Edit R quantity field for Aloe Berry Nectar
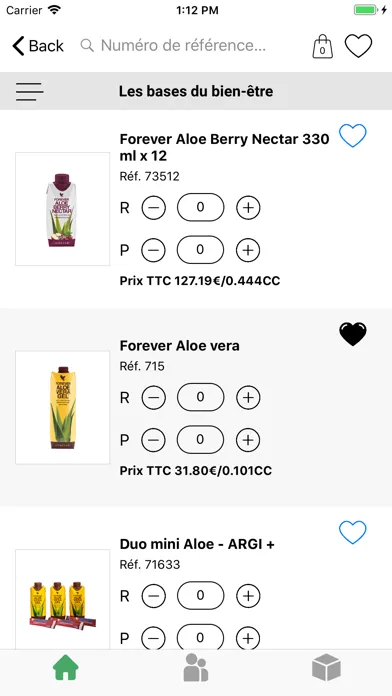The height and width of the screenshot is (696, 392). pyautogui.click(x=201, y=207)
